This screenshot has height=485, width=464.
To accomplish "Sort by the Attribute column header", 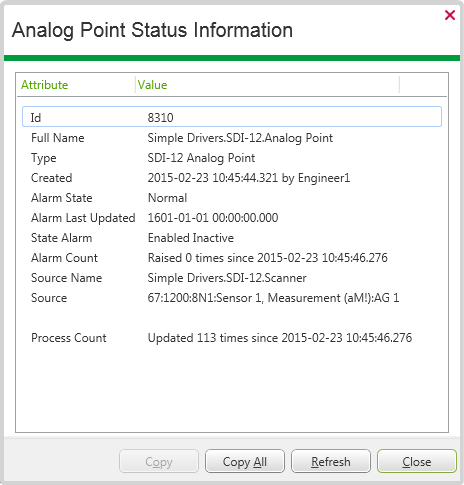I will [76, 85].
